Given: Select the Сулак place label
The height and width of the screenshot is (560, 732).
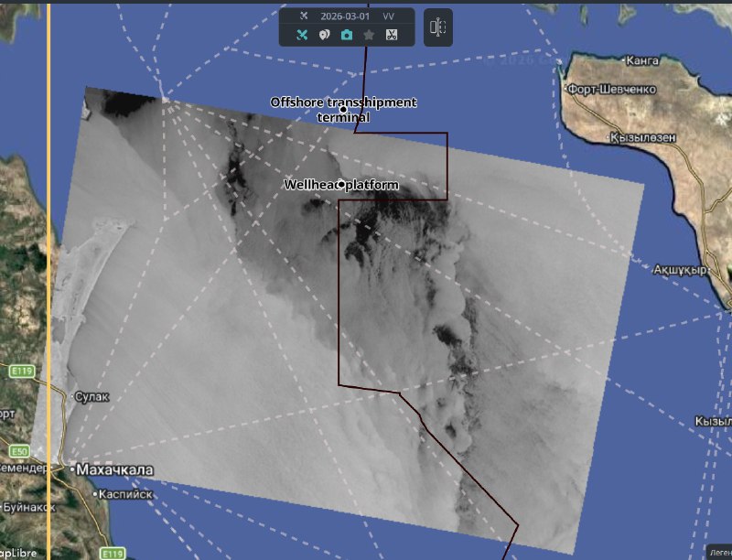Looking at the screenshot, I should tap(93, 396).
